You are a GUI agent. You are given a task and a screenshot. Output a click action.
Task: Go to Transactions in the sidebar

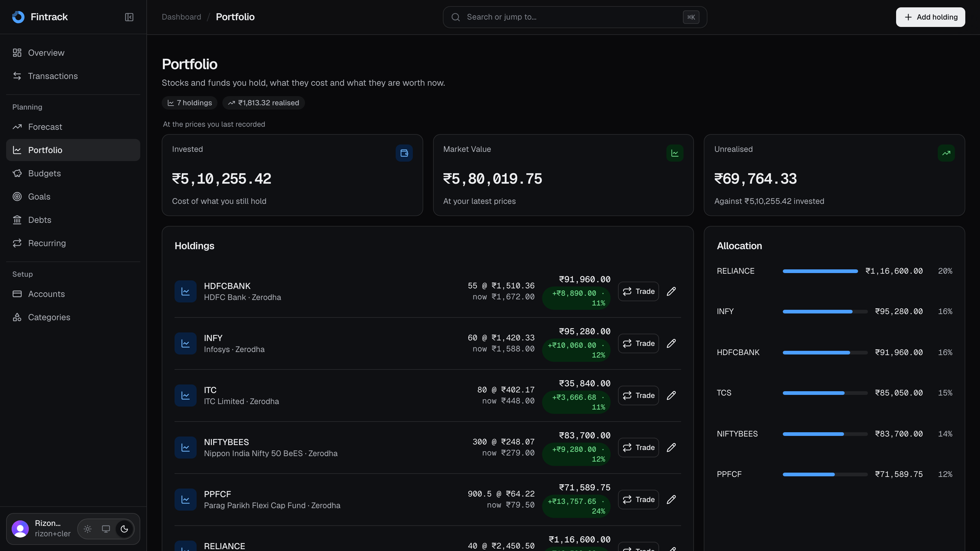coord(73,76)
